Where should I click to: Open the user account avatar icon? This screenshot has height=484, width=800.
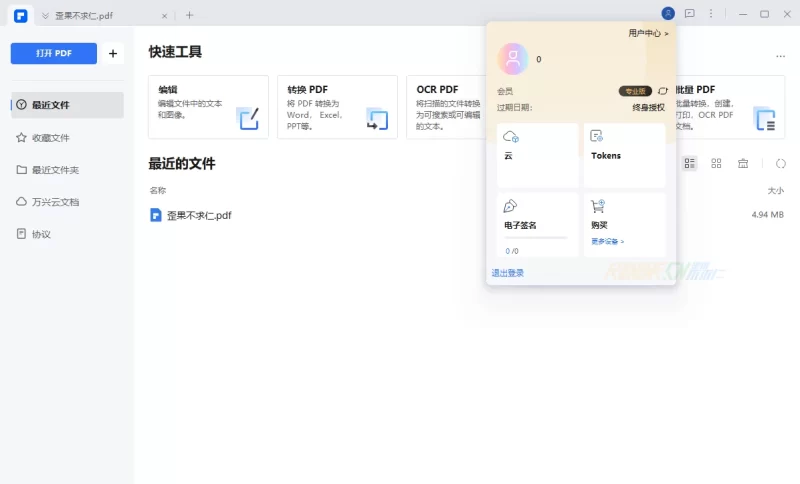click(x=668, y=14)
